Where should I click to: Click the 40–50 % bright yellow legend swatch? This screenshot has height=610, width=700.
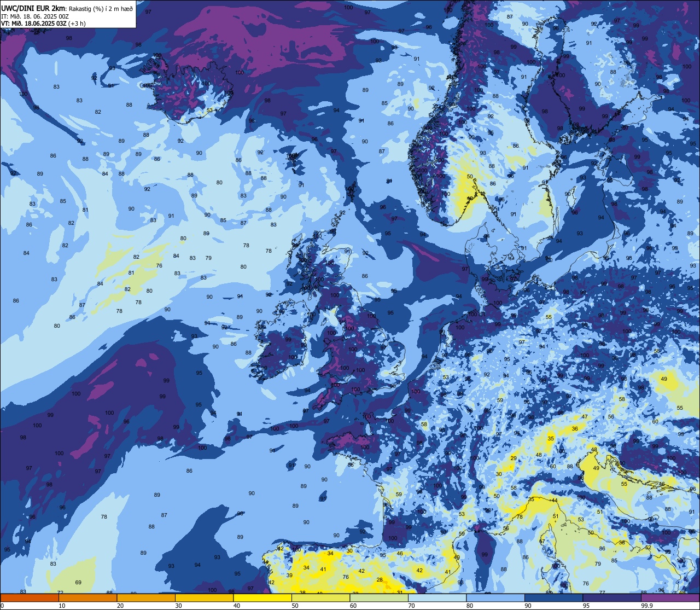(262, 598)
